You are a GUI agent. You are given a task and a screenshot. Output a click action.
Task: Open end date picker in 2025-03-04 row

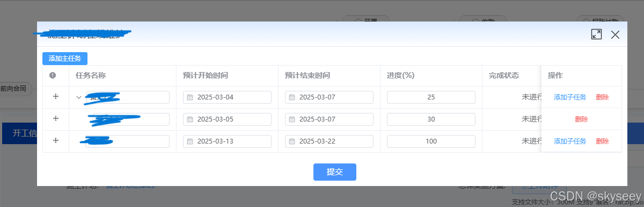tap(329, 97)
